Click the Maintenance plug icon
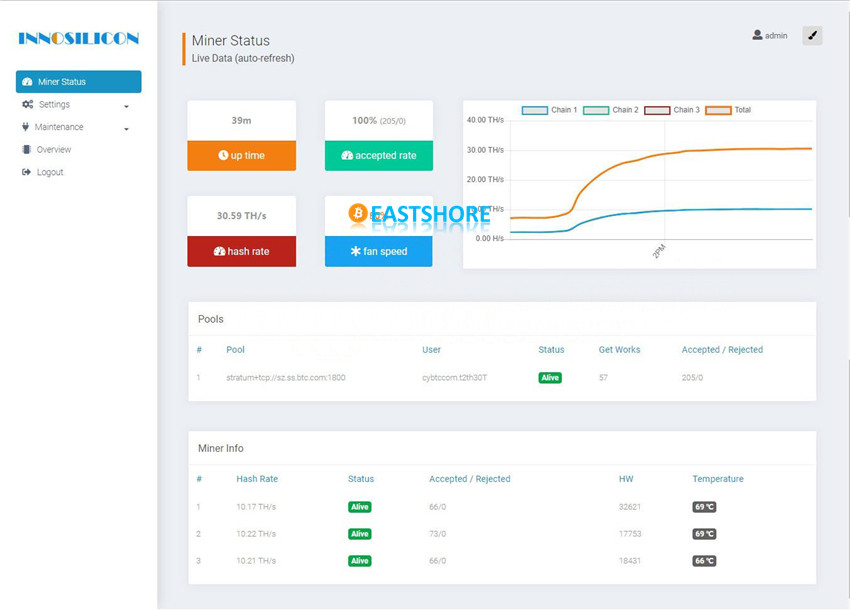 [x=25, y=127]
